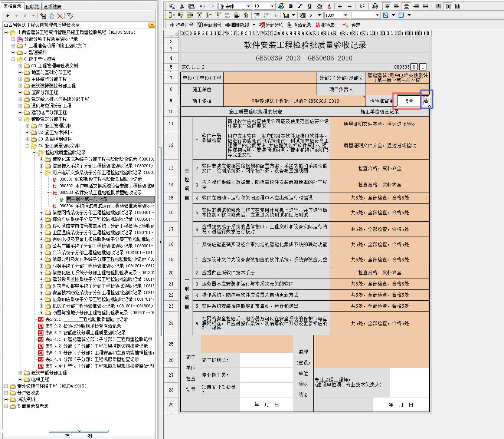Click the cell border style icon

386,15
